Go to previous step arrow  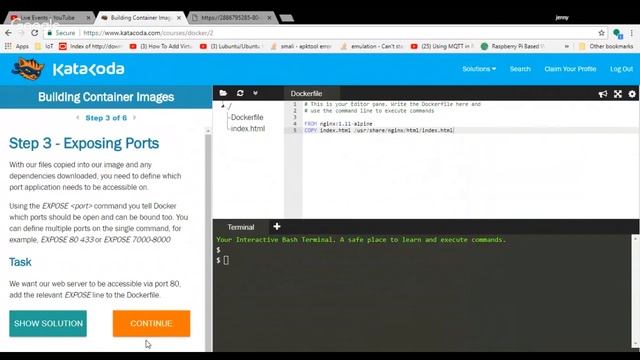[x=78, y=118]
